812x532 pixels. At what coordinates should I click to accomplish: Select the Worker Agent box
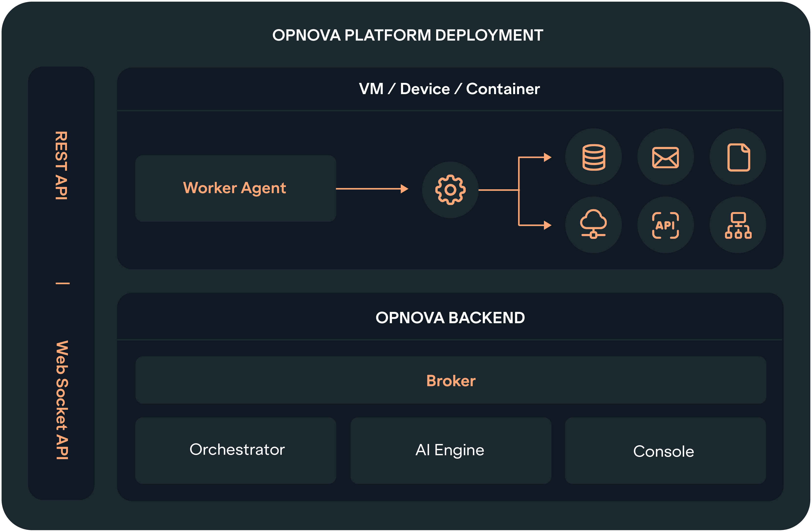(x=235, y=188)
